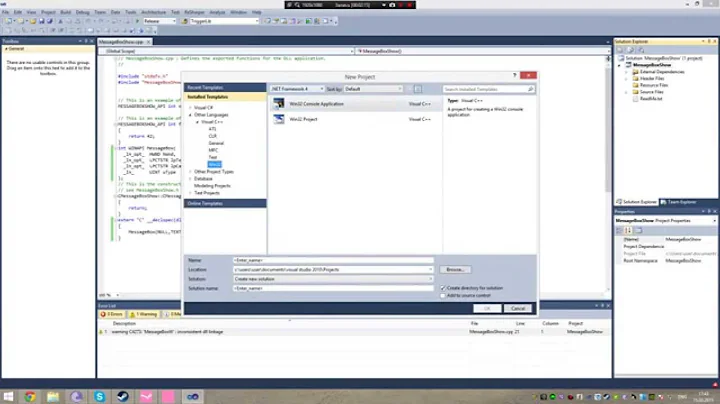This screenshot has height=404, width=720.
Task: Select the MFC template category
Action: [x=213, y=150]
